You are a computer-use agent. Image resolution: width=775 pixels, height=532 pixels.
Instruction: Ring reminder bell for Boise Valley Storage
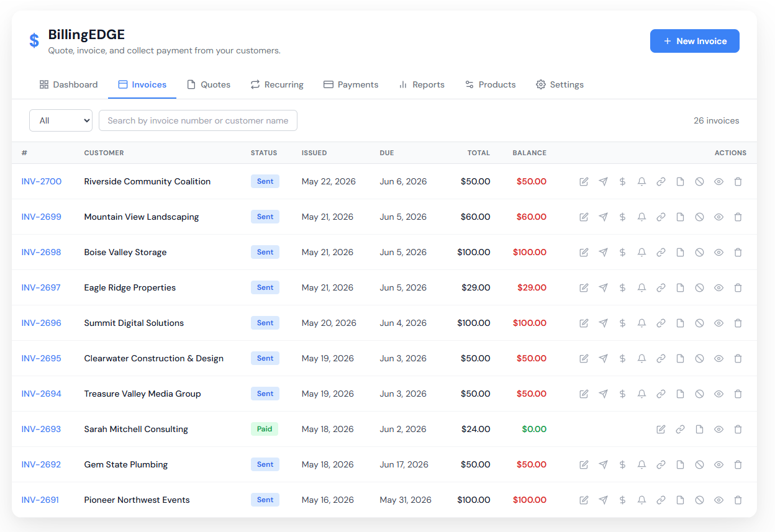coord(641,253)
